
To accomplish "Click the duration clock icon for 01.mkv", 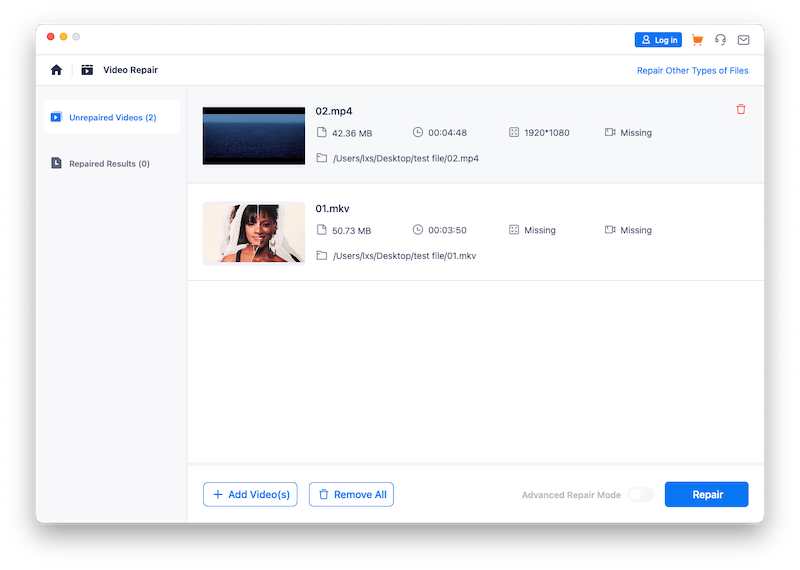I will pos(418,230).
